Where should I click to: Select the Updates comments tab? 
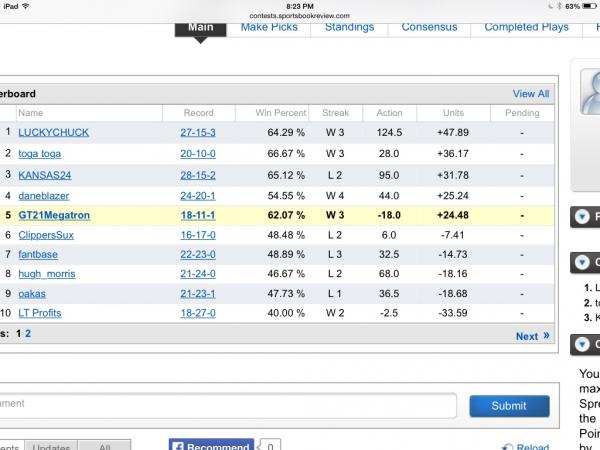point(50,447)
